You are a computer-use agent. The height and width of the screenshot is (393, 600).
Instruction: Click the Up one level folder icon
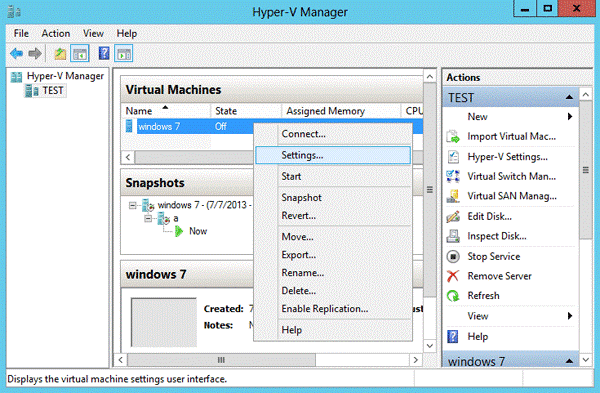60,54
